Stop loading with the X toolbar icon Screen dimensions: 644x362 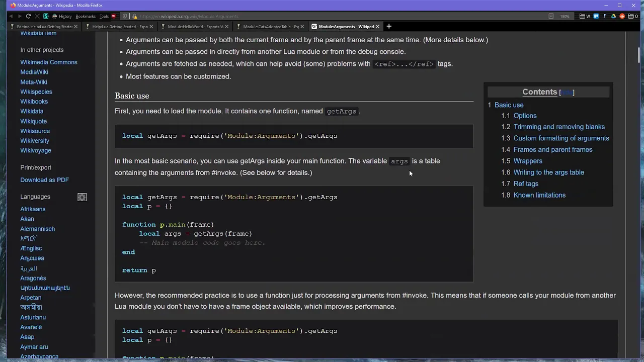coord(37,16)
